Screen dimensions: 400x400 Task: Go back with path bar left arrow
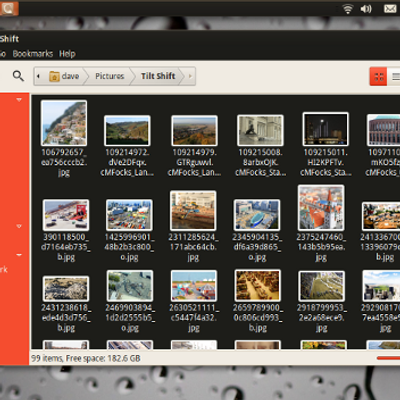pos(38,76)
